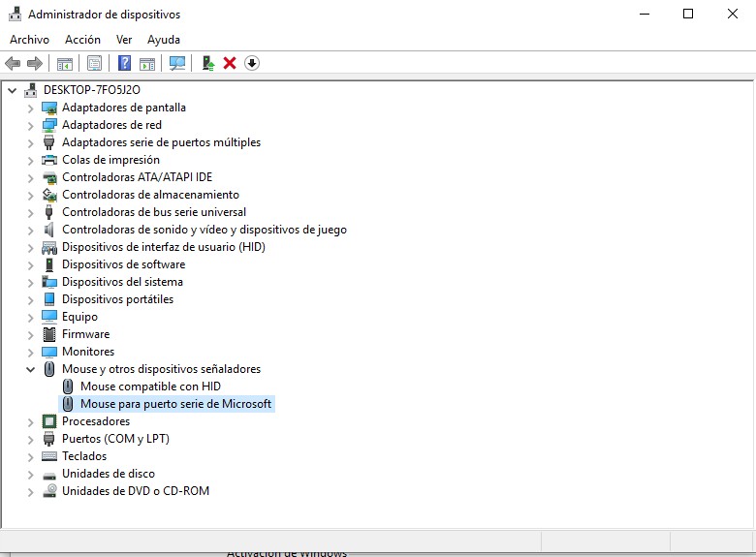Image resolution: width=756 pixels, height=557 pixels.
Task: Expand Adaptadores de pantalla node
Action: point(30,108)
